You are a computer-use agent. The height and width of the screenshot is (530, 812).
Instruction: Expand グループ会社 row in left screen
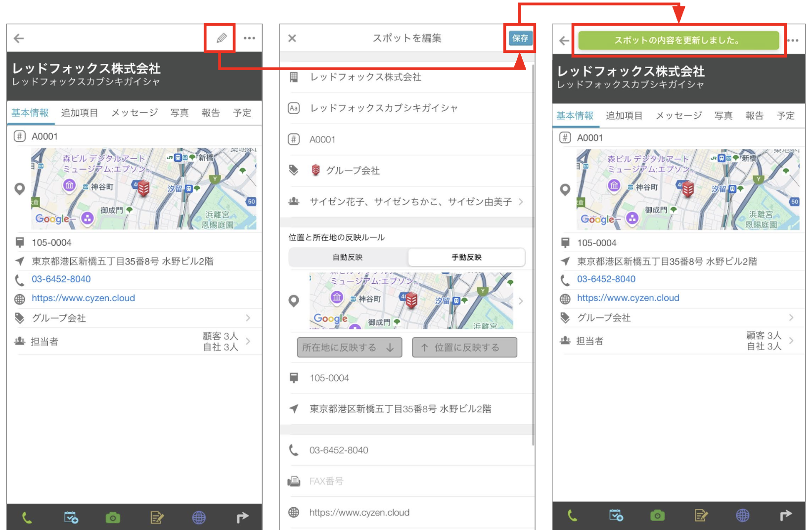pyautogui.click(x=135, y=318)
